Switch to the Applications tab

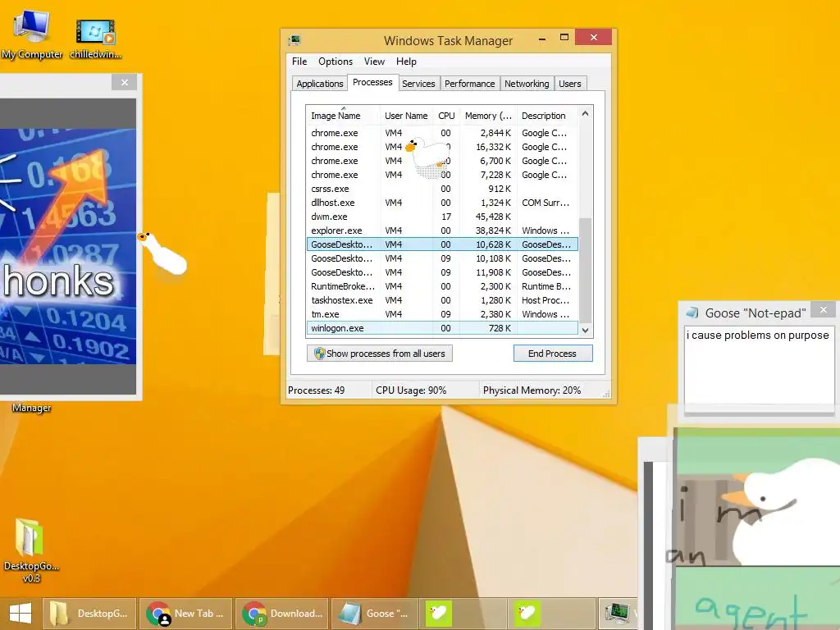(x=319, y=84)
